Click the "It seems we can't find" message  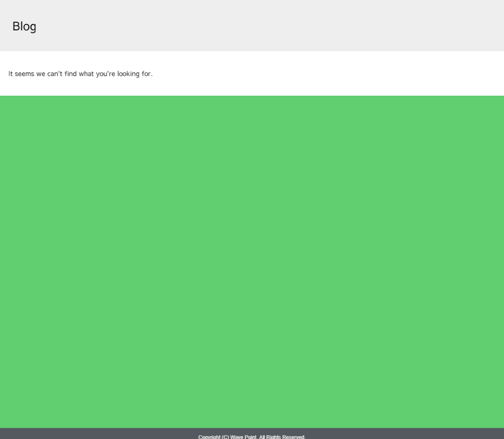(80, 74)
